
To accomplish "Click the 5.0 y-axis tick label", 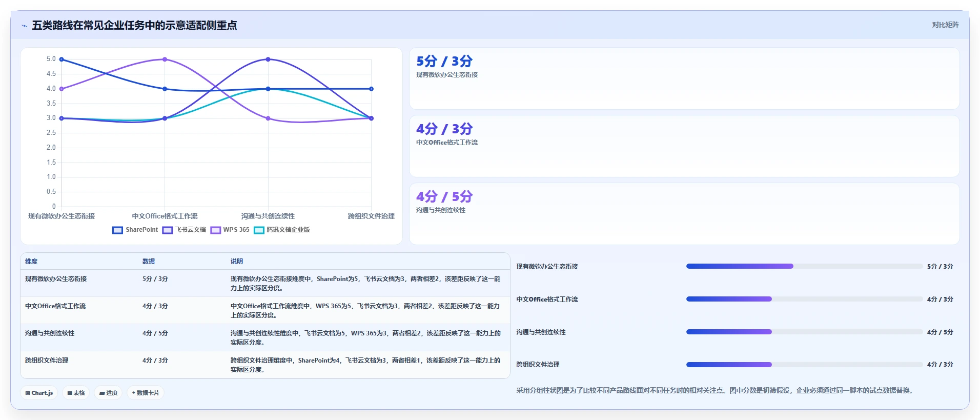I will click(51, 59).
